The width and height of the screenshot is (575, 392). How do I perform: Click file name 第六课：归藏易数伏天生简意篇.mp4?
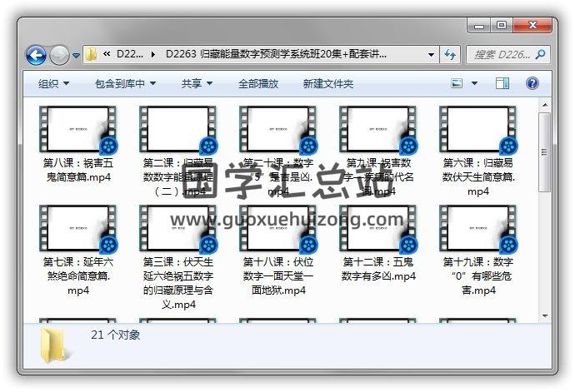(478, 177)
